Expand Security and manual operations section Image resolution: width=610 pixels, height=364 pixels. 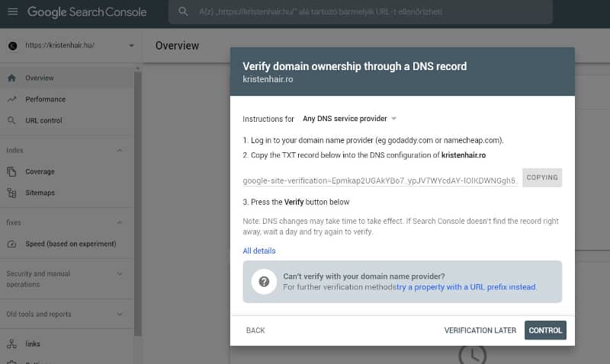(120, 274)
